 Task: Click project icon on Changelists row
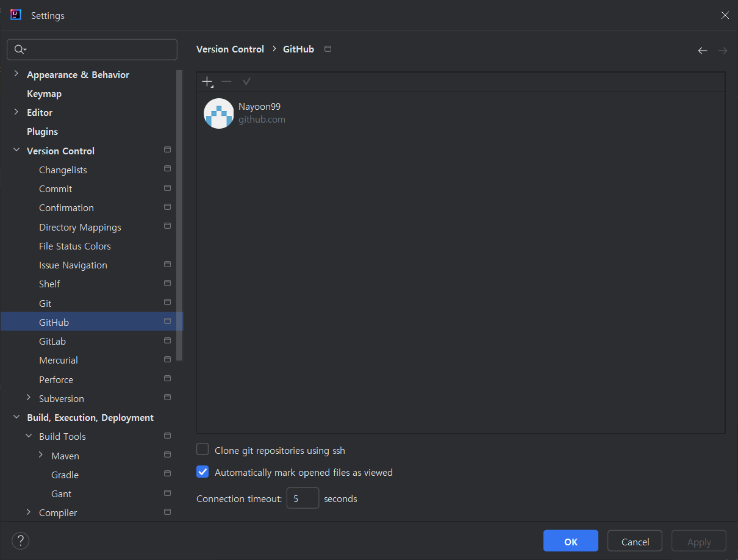[x=167, y=169]
